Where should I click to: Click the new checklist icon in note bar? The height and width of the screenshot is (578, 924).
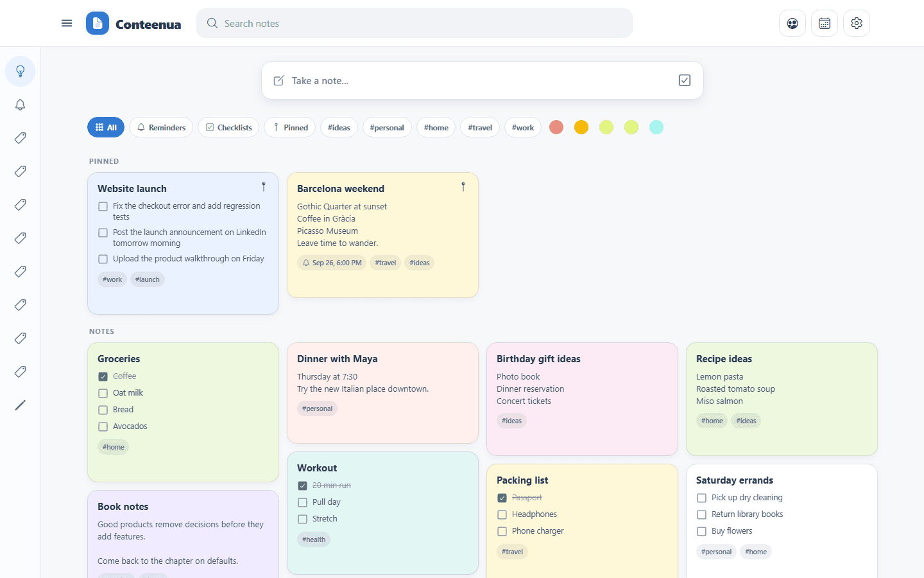pyautogui.click(x=685, y=80)
